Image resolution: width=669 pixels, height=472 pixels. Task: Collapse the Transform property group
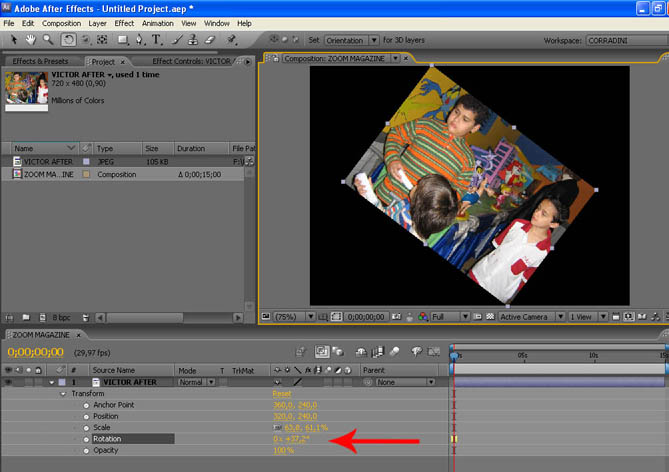(x=62, y=394)
